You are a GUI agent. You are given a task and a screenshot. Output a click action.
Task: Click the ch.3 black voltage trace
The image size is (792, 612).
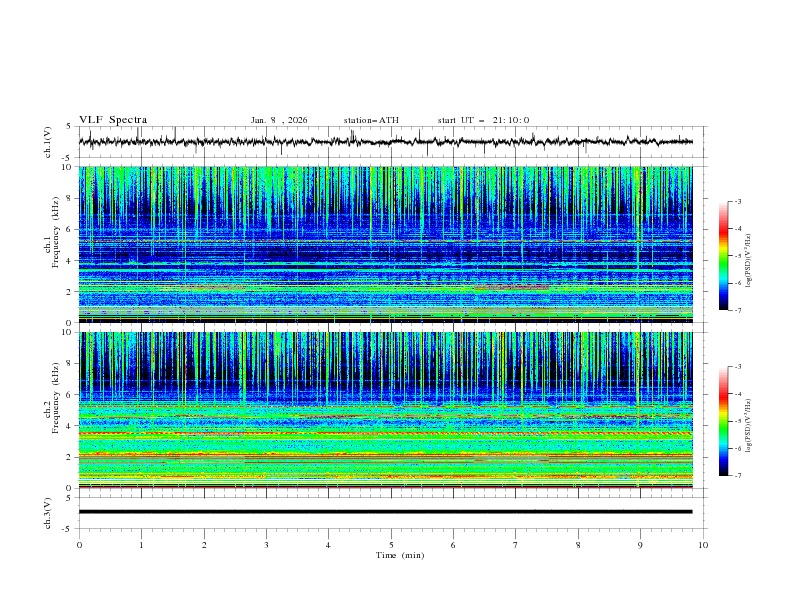point(385,512)
